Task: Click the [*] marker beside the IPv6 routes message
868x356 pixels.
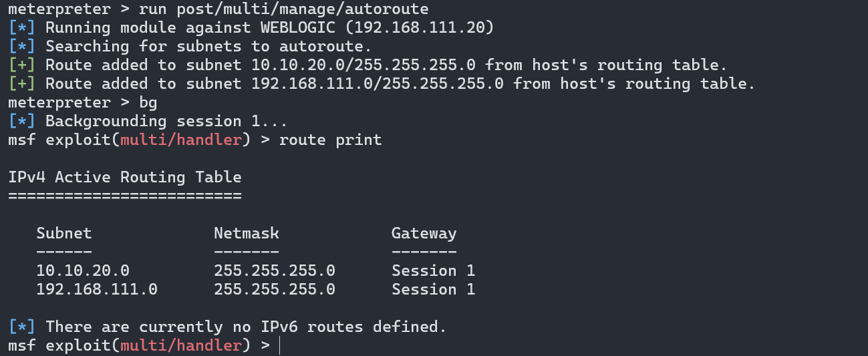Action: pyautogui.click(x=22, y=327)
